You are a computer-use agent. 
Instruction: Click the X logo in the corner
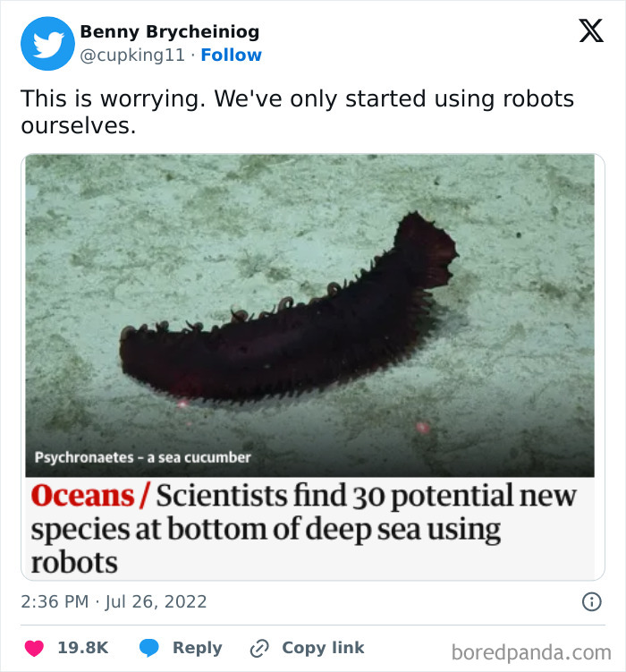[590, 31]
